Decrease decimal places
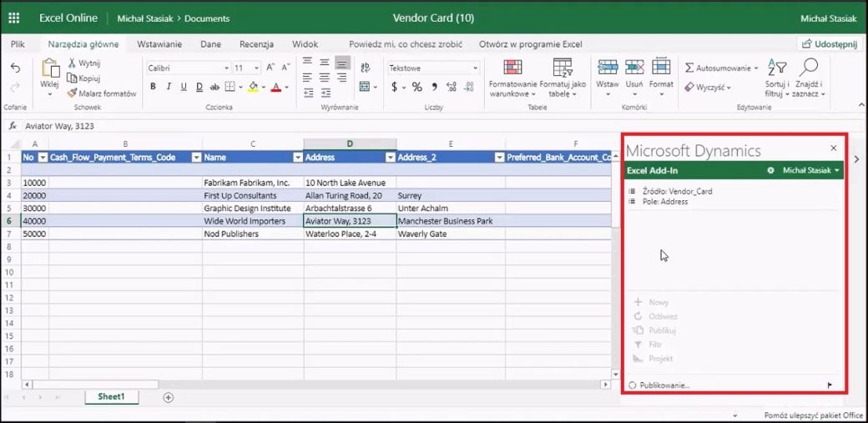 [x=469, y=87]
